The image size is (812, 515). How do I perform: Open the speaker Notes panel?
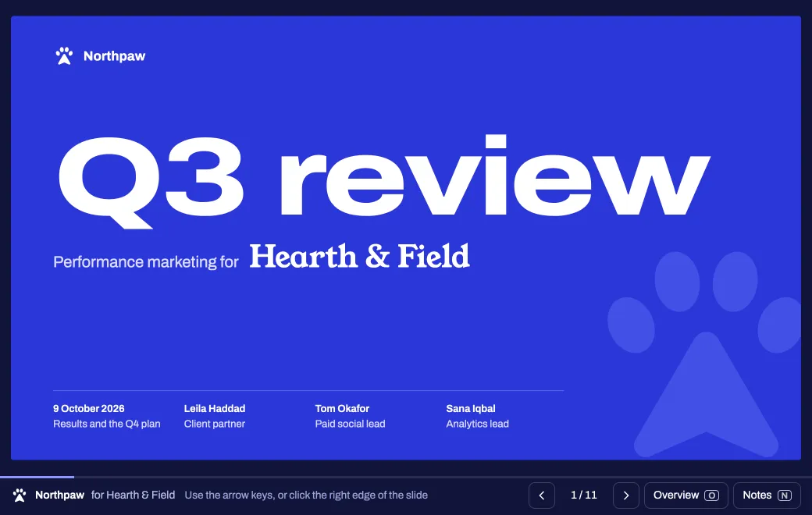point(767,495)
